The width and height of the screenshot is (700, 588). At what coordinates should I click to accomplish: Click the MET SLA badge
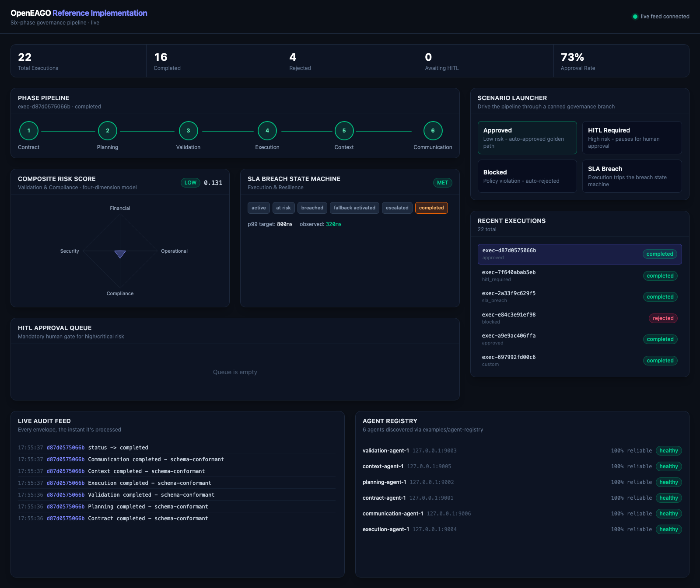(x=443, y=183)
